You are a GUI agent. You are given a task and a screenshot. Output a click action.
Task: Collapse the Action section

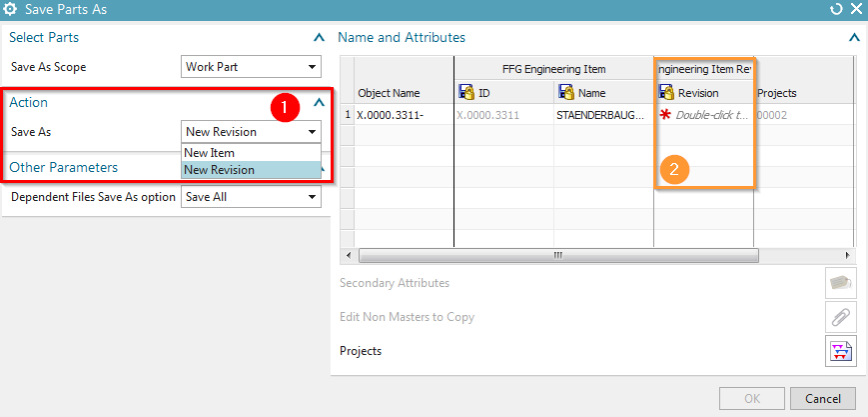[318, 102]
